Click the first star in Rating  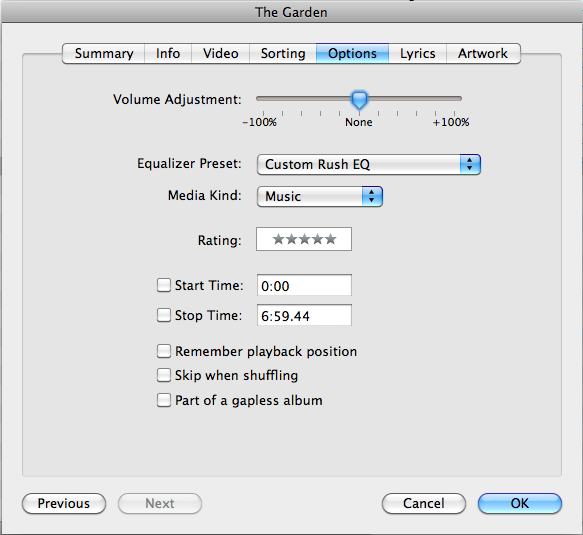[278, 239]
